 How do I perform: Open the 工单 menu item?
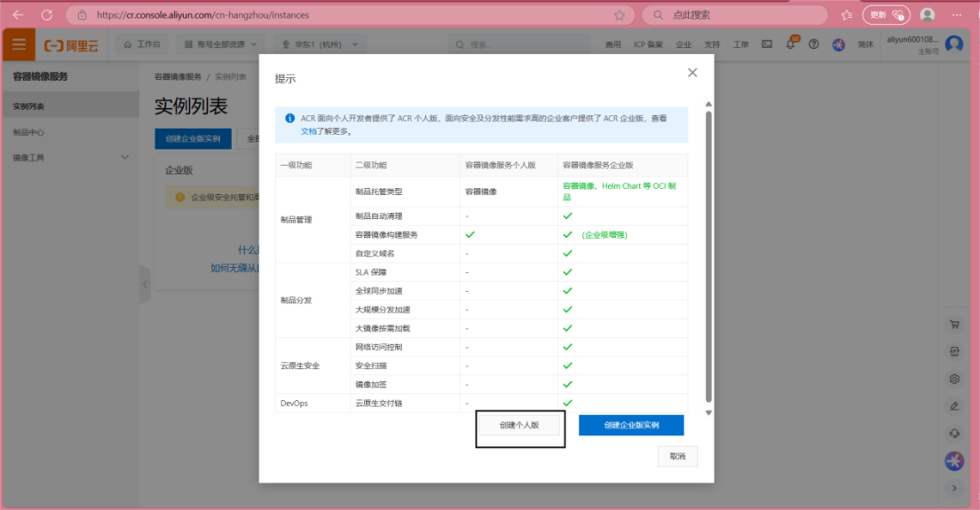740,44
